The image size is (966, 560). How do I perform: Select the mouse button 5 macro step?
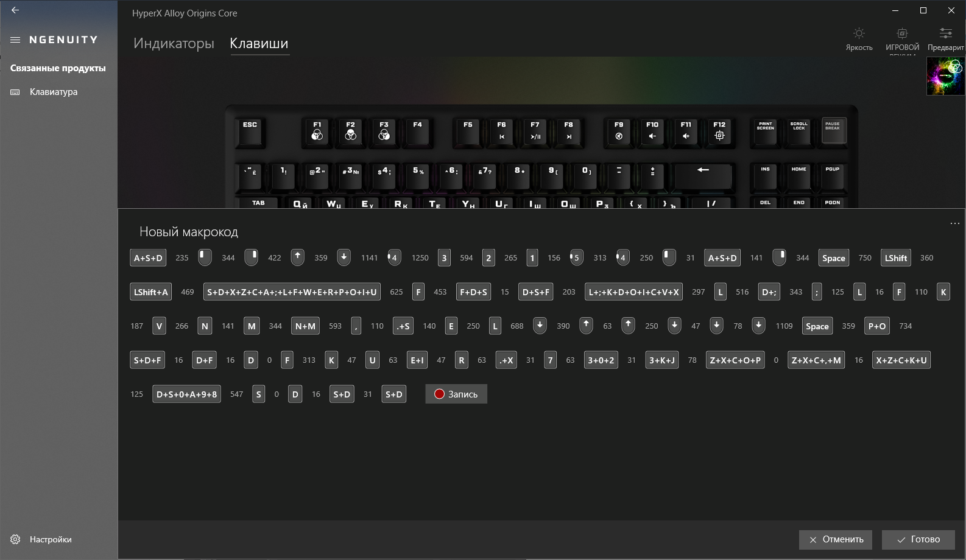point(576,257)
